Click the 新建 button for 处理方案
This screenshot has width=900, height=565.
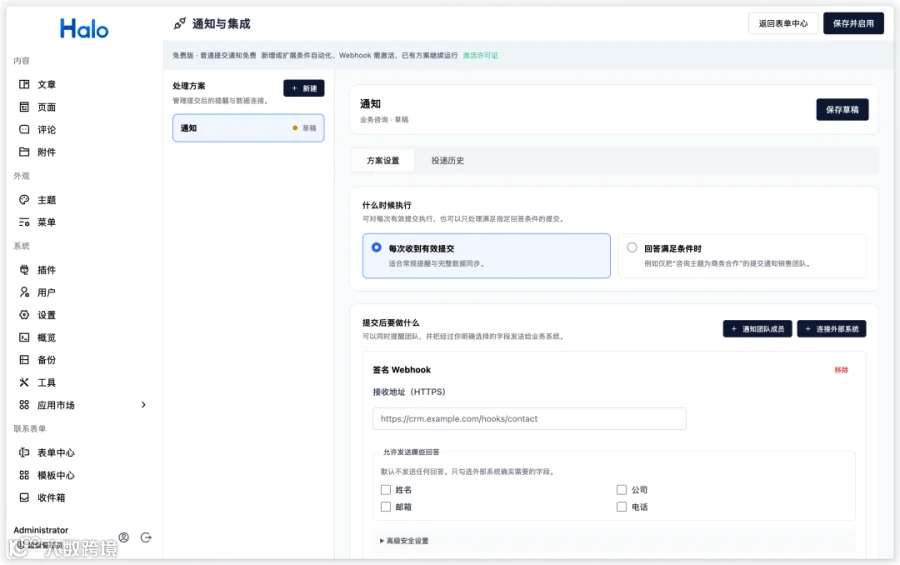(304, 88)
